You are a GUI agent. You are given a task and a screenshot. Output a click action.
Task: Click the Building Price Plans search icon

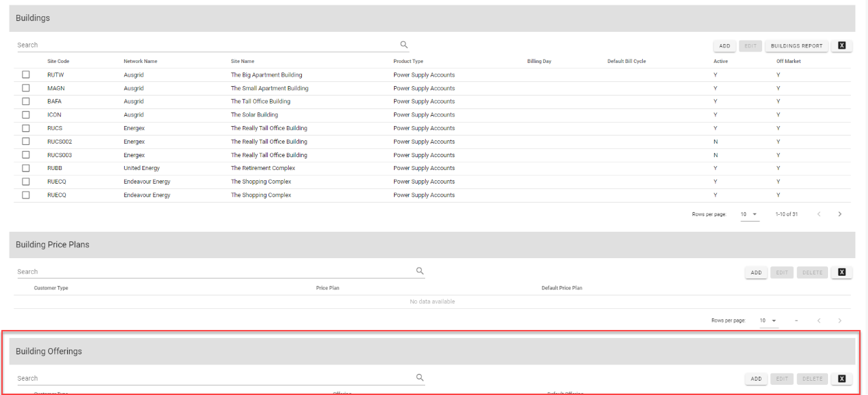pos(420,271)
